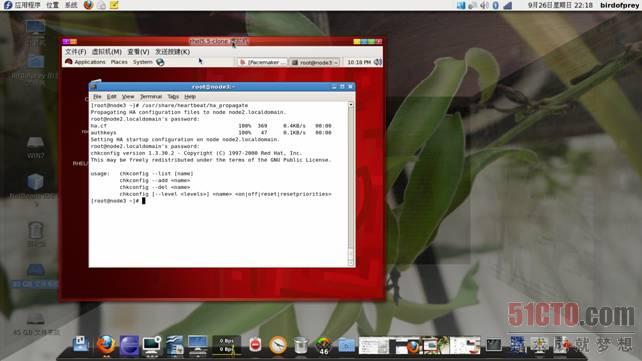Open the Terminal menu in terminal window
Image resolution: width=642 pixels, height=361 pixels.
pos(151,97)
